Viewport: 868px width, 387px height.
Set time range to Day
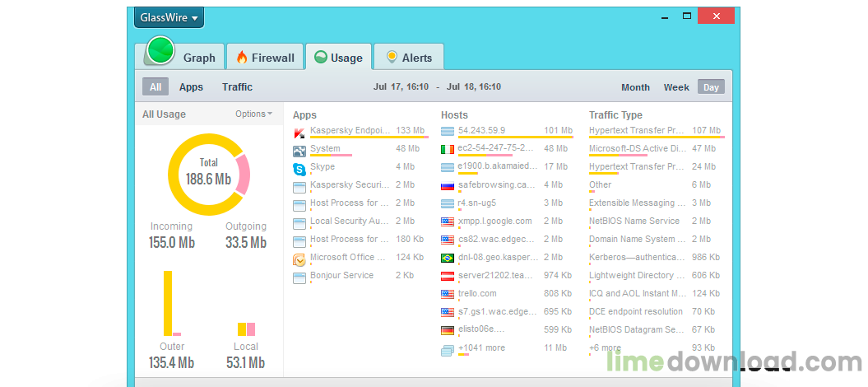711,87
